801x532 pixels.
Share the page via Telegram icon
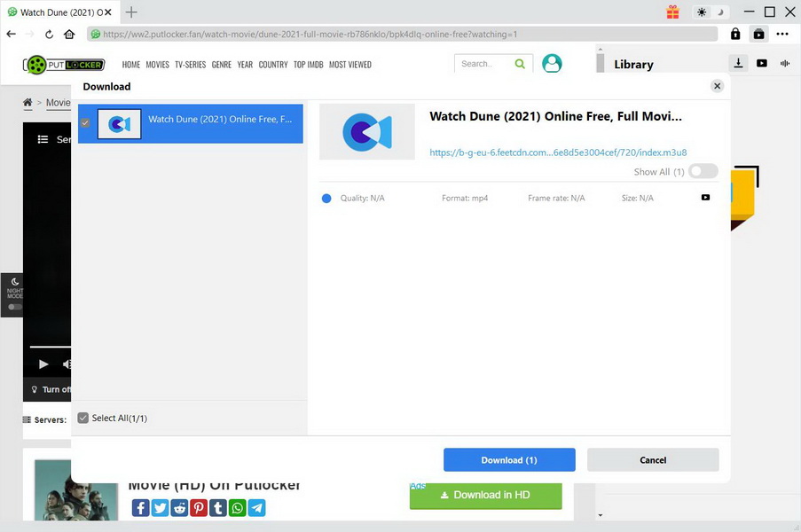(257, 507)
